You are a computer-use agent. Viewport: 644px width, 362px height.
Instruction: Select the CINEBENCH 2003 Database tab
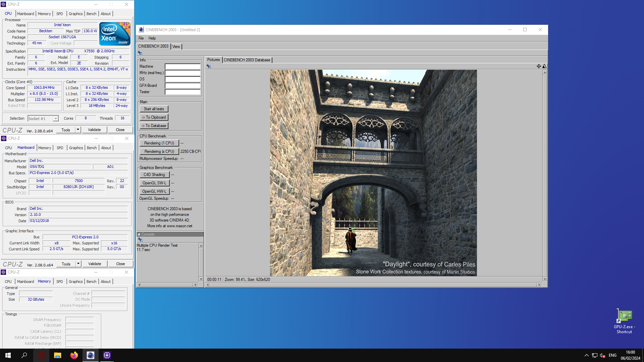[247, 60]
